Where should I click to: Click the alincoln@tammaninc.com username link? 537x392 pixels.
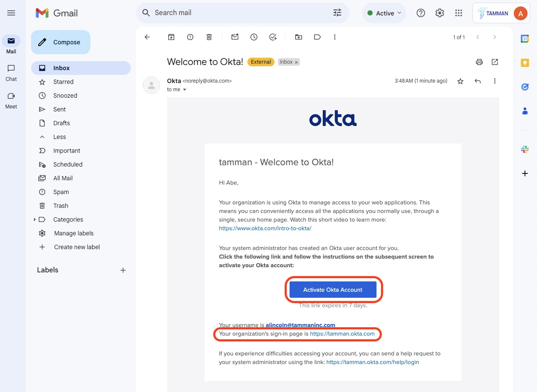300,325
